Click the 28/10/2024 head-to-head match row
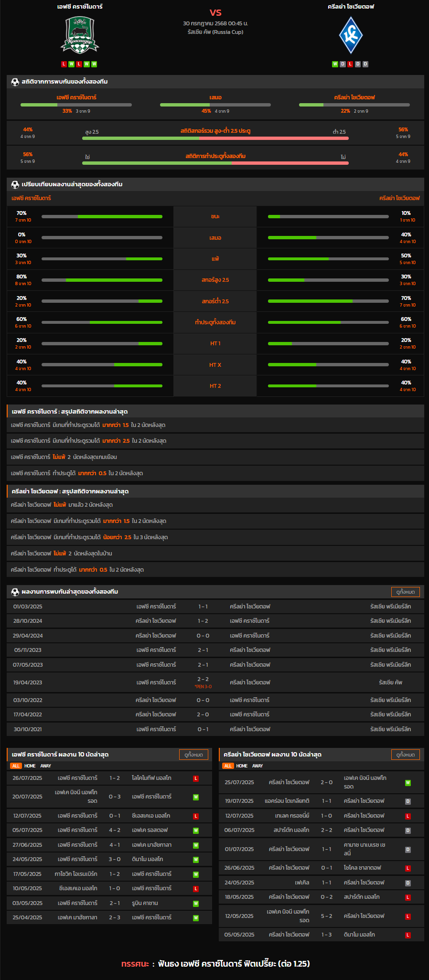429x980 pixels. coord(215,621)
